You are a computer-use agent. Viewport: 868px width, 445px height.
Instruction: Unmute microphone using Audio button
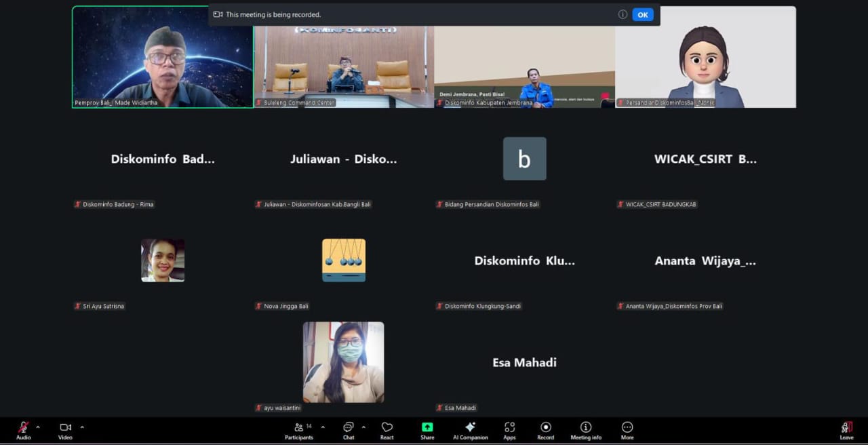point(24,427)
